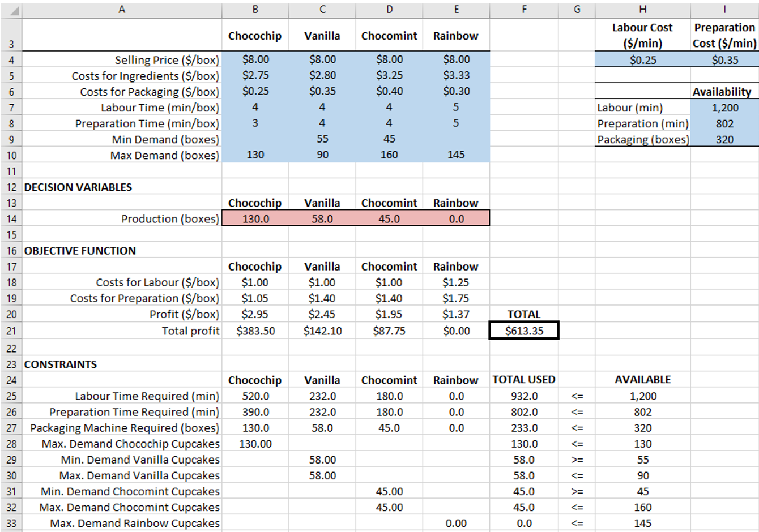
Task: Click the Preparation Cost ($/min) header
Action: point(724,35)
